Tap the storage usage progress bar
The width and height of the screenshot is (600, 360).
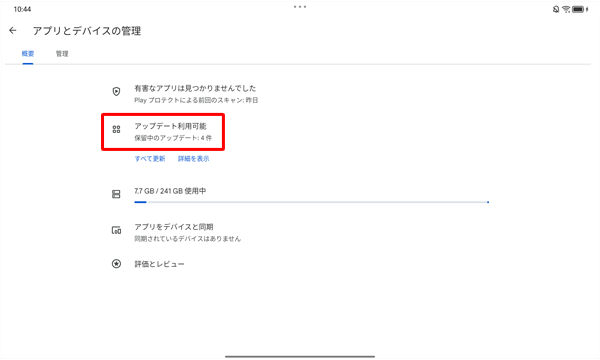pos(311,202)
